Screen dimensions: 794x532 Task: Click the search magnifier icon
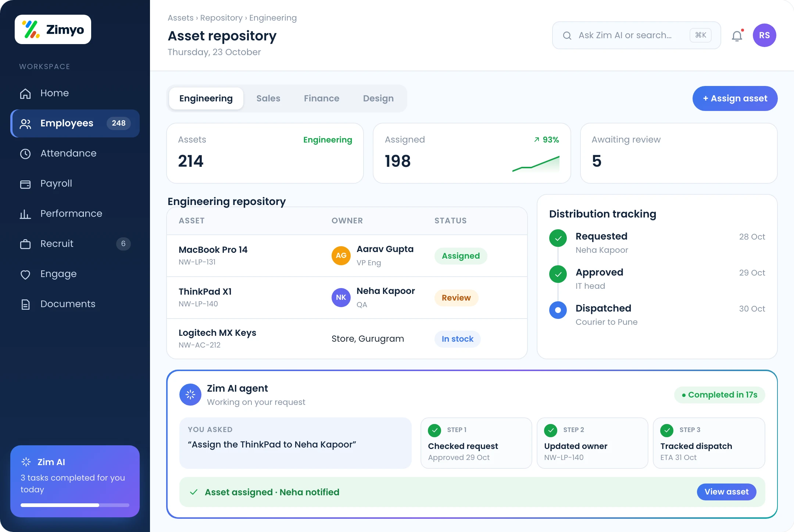(x=567, y=35)
